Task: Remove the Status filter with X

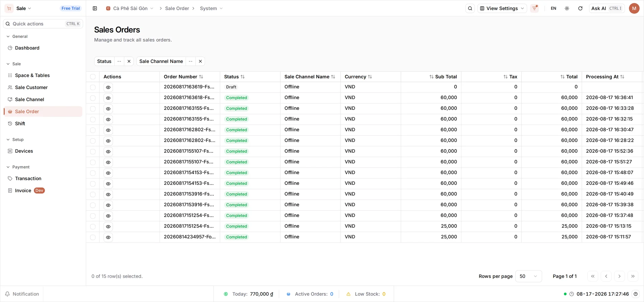Action: coord(129,61)
